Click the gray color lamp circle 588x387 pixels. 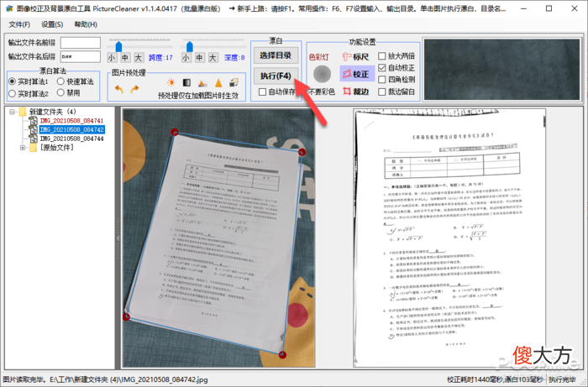(x=322, y=74)
